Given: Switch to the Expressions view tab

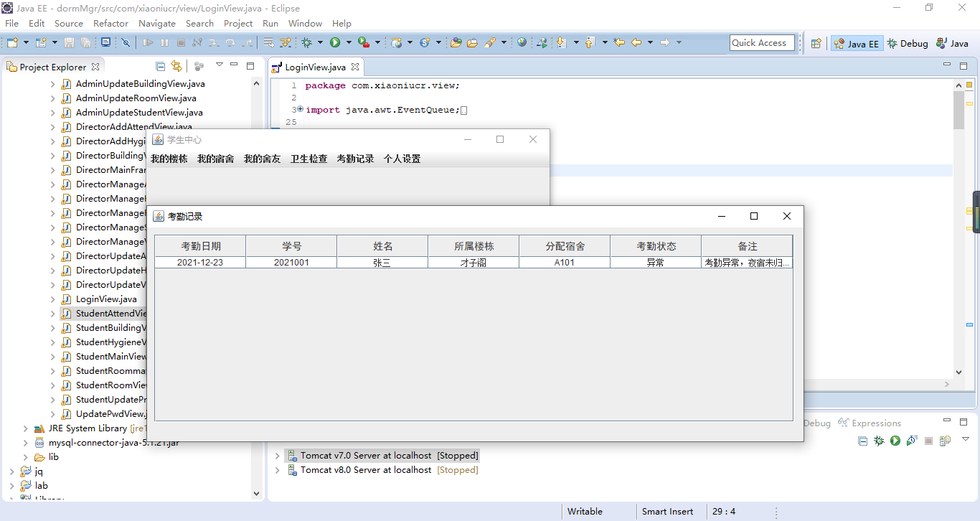Looking at the screenshot, I should click(870, 423).
